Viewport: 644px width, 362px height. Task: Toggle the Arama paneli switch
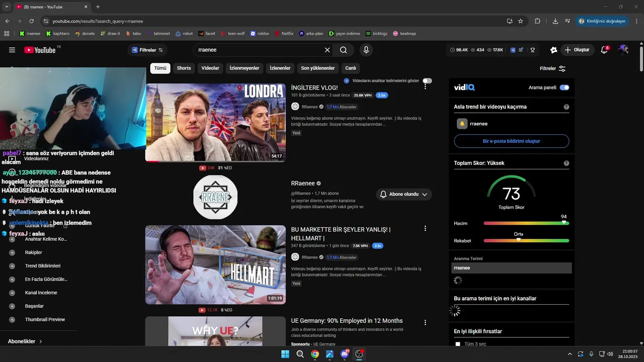(x=565, y=87)
